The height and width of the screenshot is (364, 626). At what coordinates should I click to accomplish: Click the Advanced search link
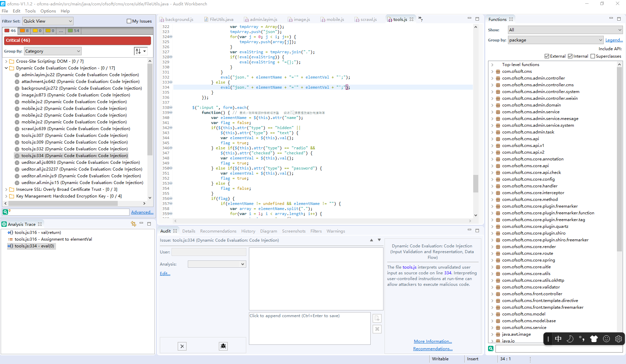click(142, 212)
